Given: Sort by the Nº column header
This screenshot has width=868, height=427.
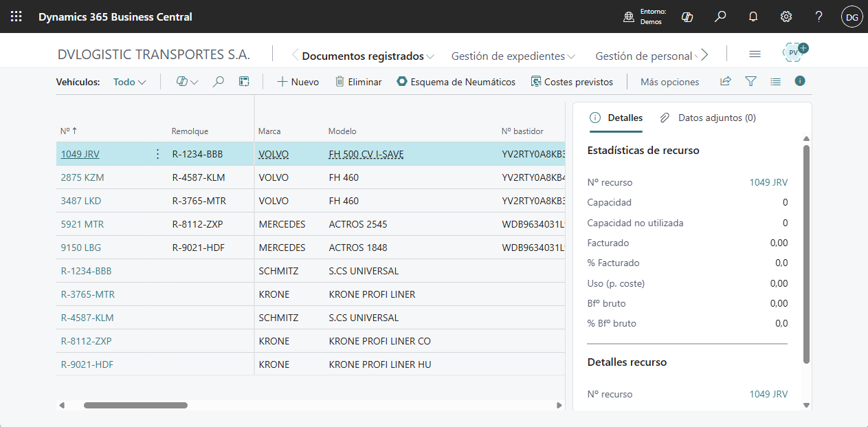Looking at the screenshot, I should [69, 131].
